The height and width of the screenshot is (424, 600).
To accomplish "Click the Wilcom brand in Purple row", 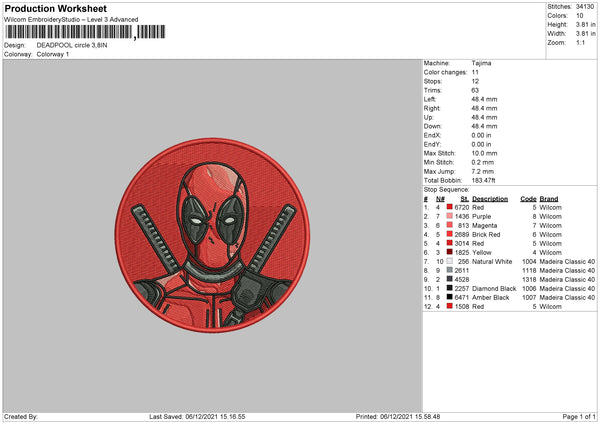I will (551, 217).
